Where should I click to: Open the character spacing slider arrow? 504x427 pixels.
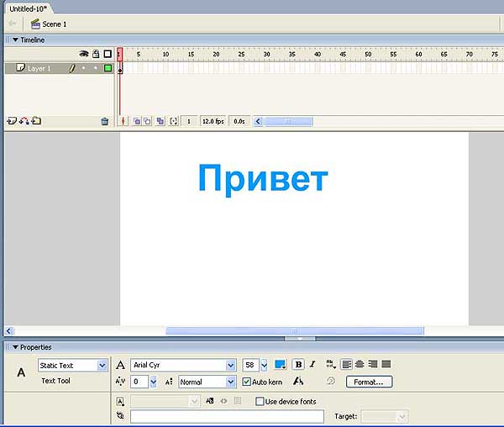tap(154, 382)
